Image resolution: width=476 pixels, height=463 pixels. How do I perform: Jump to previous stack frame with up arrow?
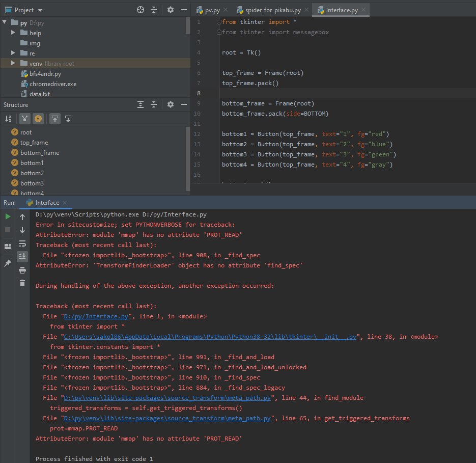[22, 217]
